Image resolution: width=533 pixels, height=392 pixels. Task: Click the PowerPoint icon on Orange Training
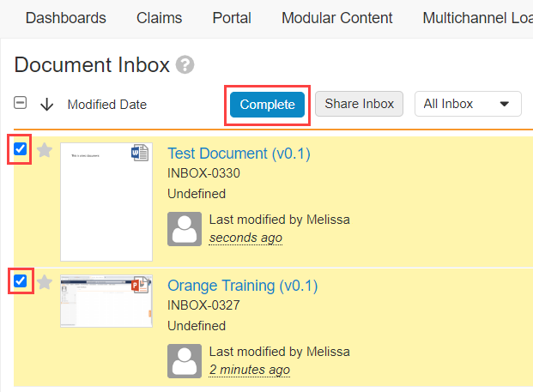(140, 285)
